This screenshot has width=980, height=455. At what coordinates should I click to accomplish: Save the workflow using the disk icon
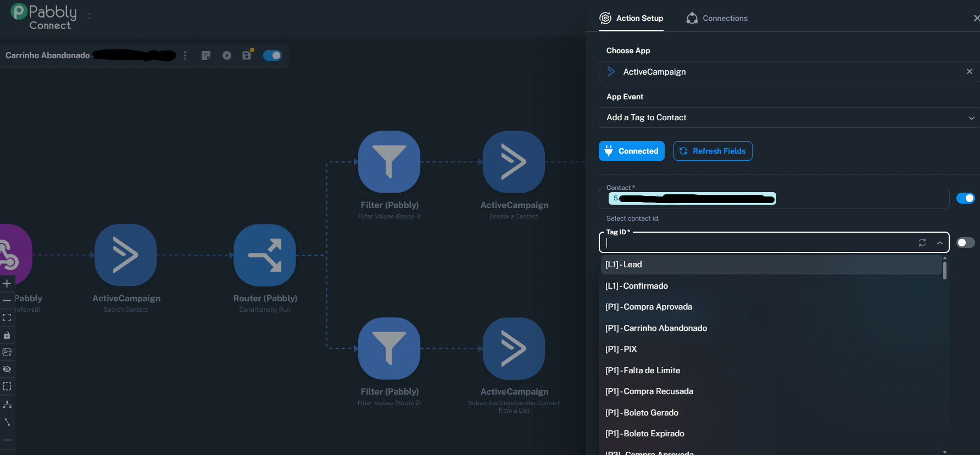coord(247,55)
